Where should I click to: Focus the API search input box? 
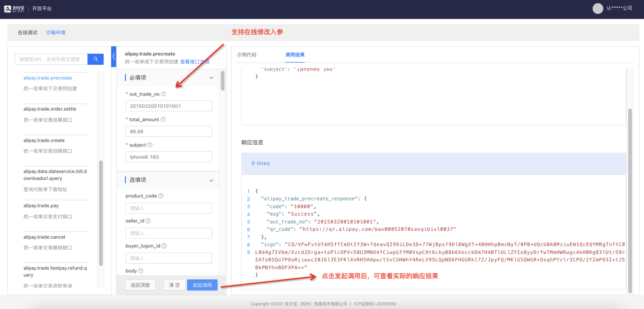[51, 59]
